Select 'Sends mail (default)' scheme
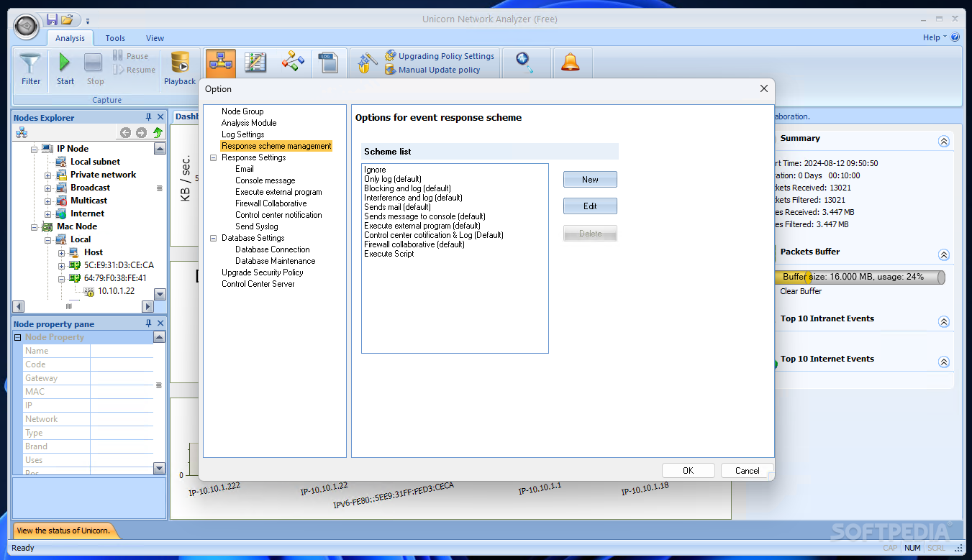The width and height of the screenshot is (972, 560). pyautogui.click(x=397, y=207)
